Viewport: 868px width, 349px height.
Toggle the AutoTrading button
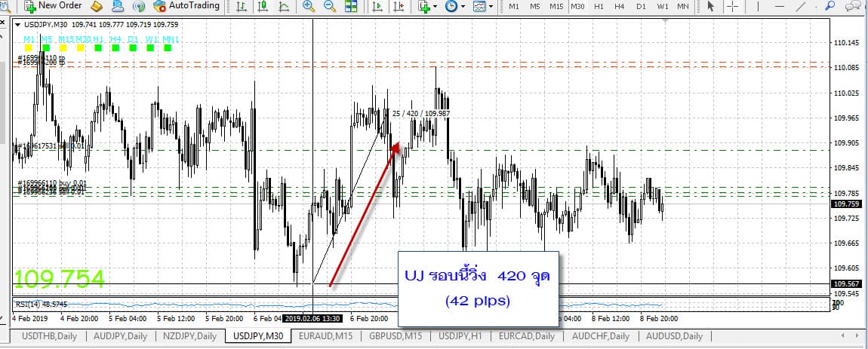tap(186, 6)
